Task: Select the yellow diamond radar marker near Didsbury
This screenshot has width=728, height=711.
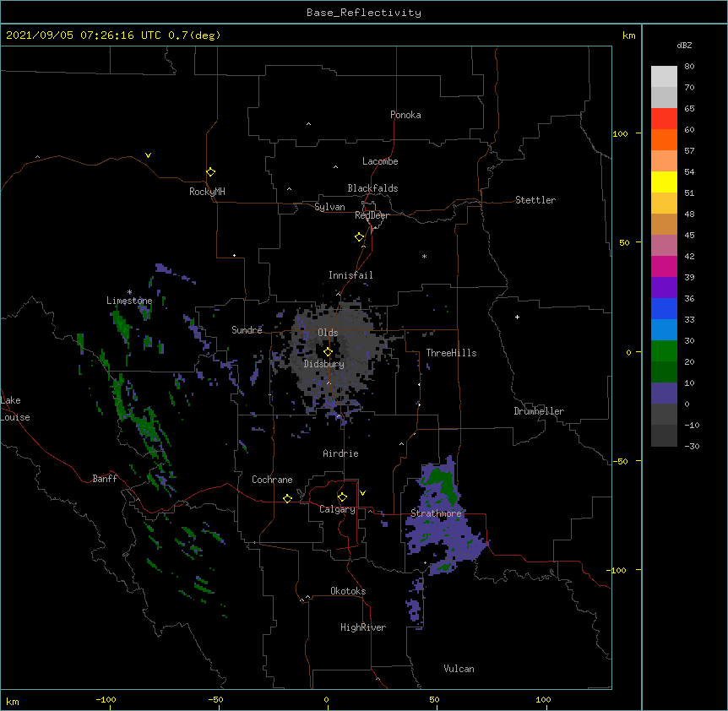Action: tap(328, 351)
